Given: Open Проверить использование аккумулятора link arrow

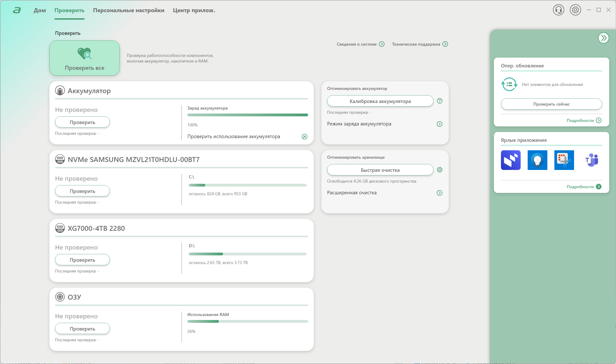Looking at the screenshot, I should pos(304,137).
